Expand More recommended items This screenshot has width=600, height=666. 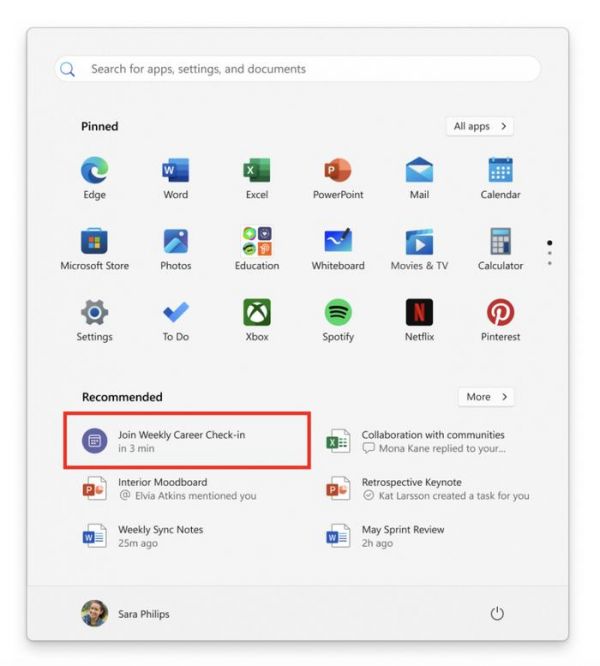487,397
